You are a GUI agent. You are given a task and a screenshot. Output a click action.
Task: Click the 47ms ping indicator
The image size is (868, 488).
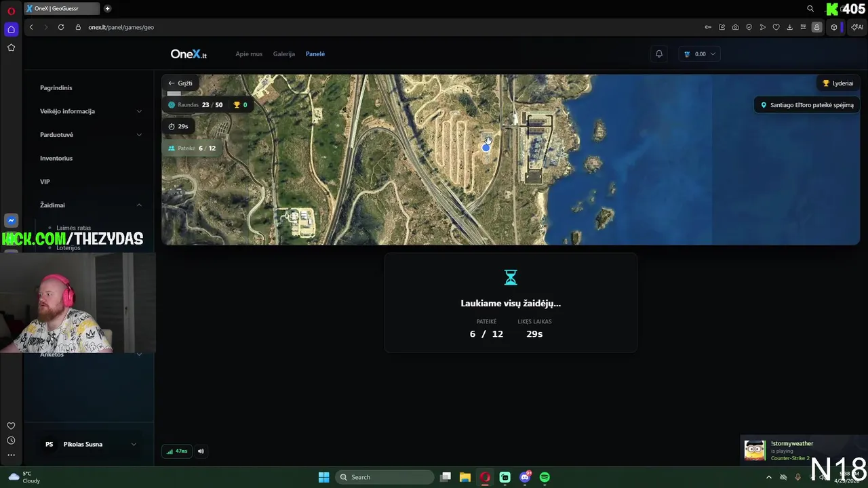(177, 451)
